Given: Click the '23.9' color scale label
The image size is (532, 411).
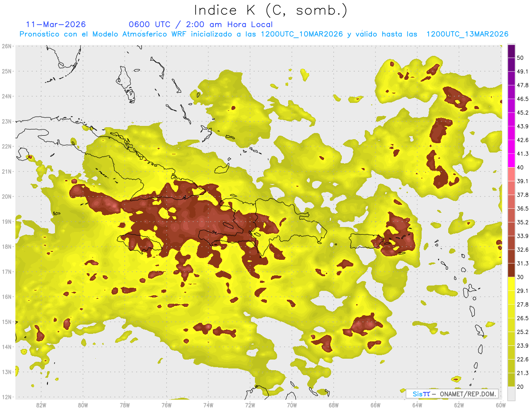Looking at the screenshot, I should [523, 346].
